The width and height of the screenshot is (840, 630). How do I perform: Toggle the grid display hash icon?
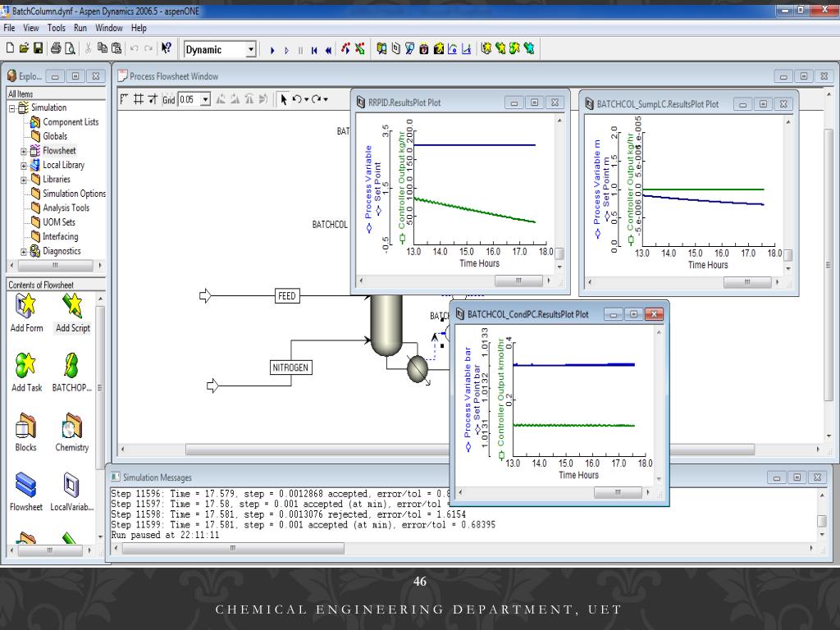click(x=138, y=99)
